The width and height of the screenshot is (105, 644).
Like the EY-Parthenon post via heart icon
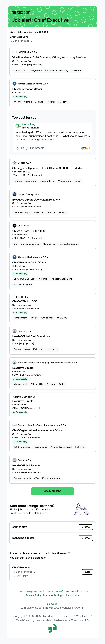coord(17,148)
